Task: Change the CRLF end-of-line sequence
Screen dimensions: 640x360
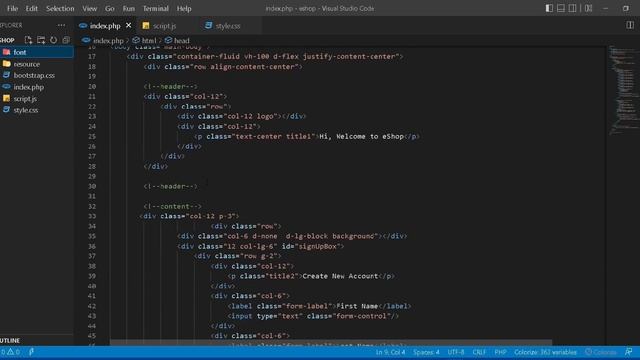Action: (x=479, y=352)
